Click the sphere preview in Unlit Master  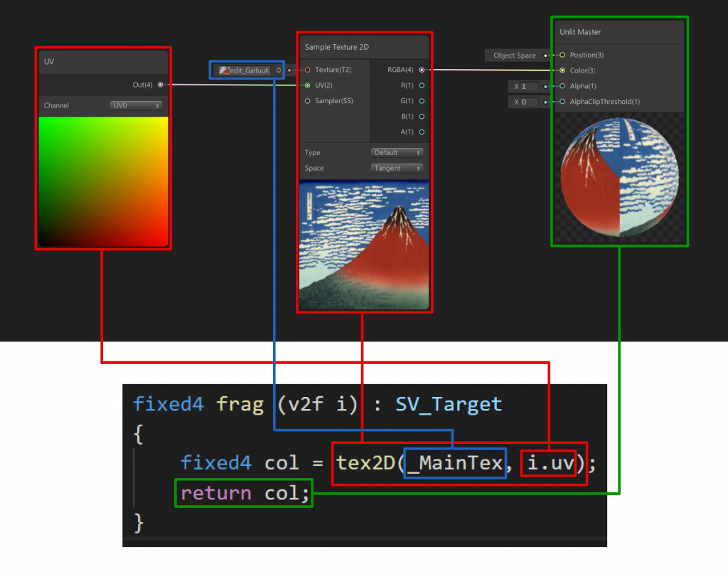pyautogui.click(x=619, y=178)
